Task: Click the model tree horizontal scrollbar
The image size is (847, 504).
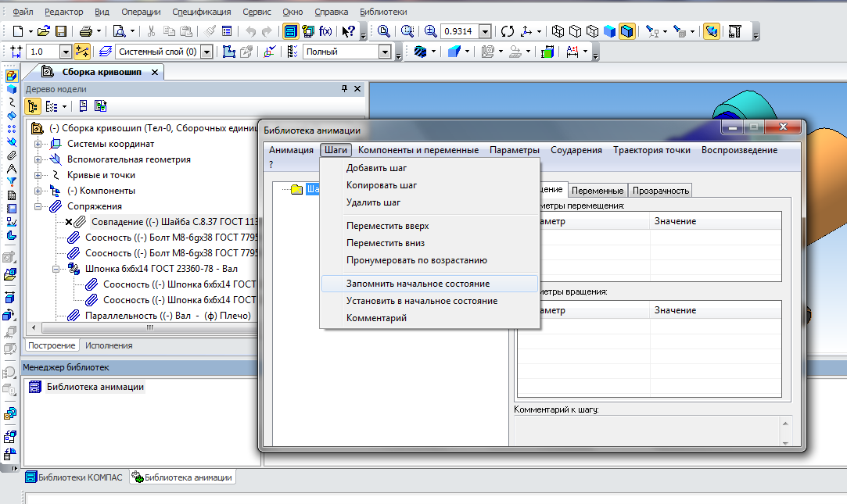Action: click(149, 328)
